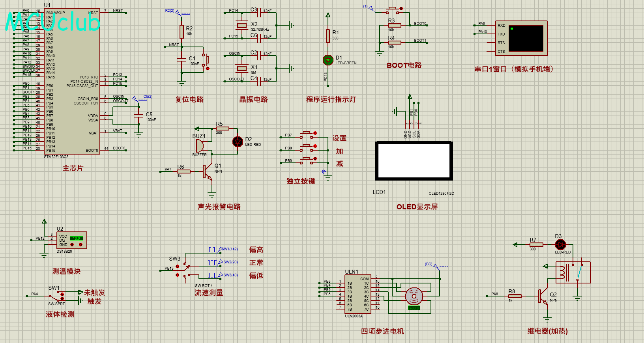Click the 独立按键 label
The image size is (644, 343).
coord(301,181)
